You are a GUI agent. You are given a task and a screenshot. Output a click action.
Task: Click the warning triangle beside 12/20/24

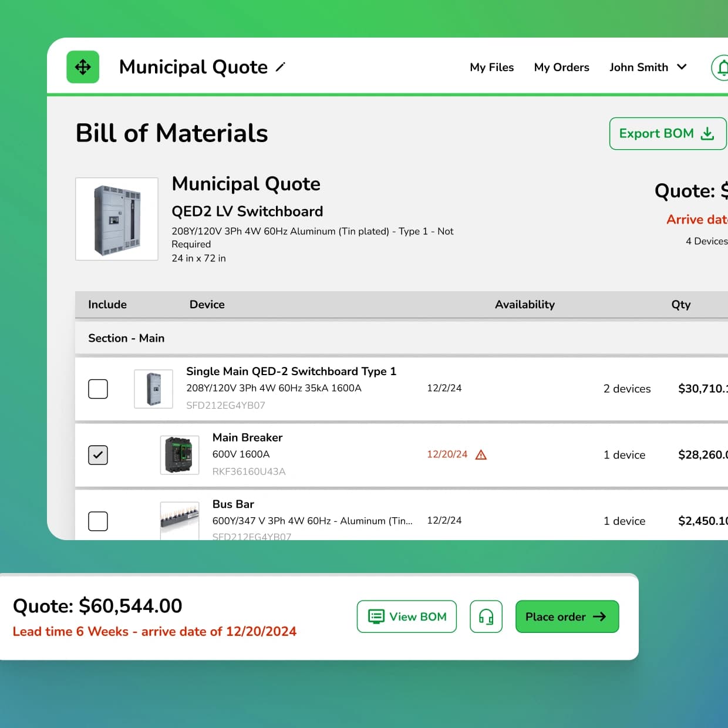(x=481, y=454)
